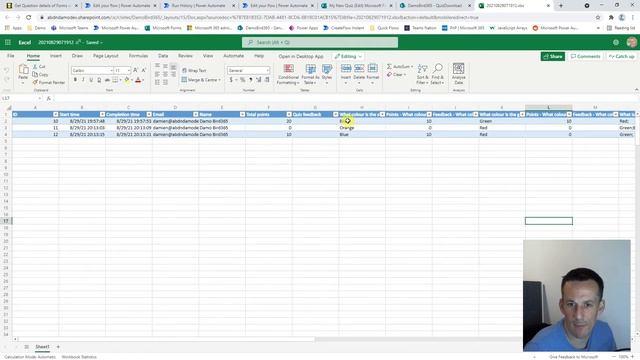This screenshot has height=360, width=640.
Task: Open the Email column filter dropdown
Action: [196, 114]
